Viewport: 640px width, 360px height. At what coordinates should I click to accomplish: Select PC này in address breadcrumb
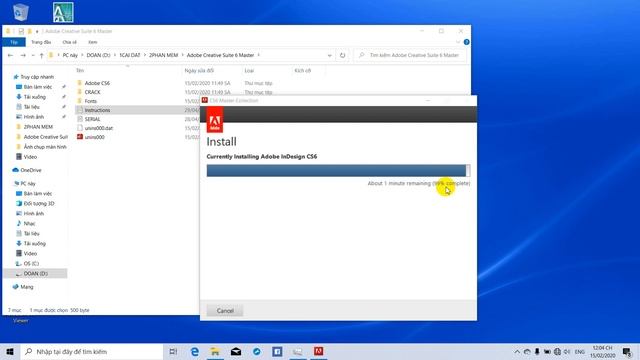click(x=70, y=55)
